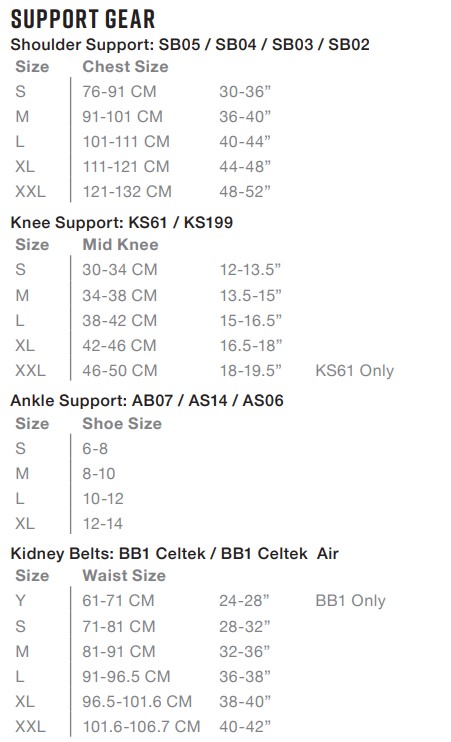Select the 76-91 CM chest size cell
451x742 pixels.
pos(119,91)
